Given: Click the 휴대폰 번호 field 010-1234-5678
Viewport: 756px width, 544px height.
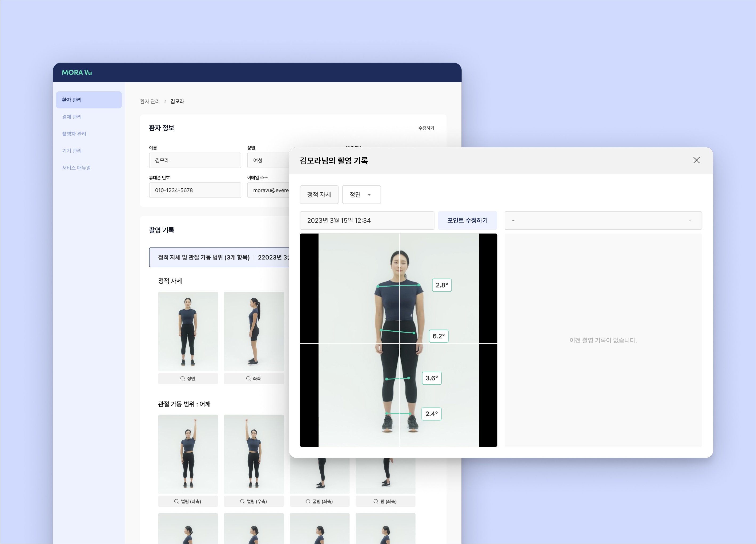Looking at the screenshot, I should point(195,190).
